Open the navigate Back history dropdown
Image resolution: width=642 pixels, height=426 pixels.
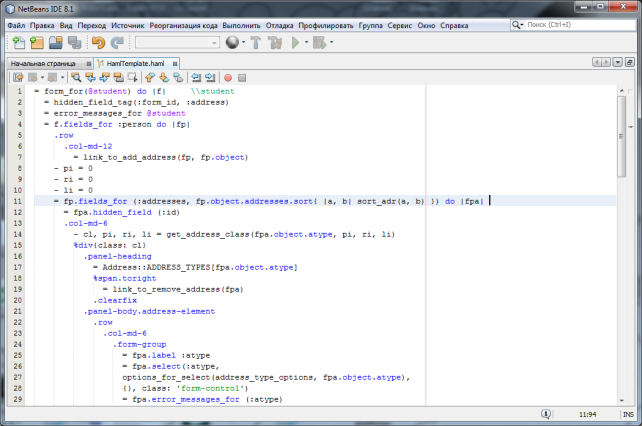pyautogui.click(x=42, y=77)
